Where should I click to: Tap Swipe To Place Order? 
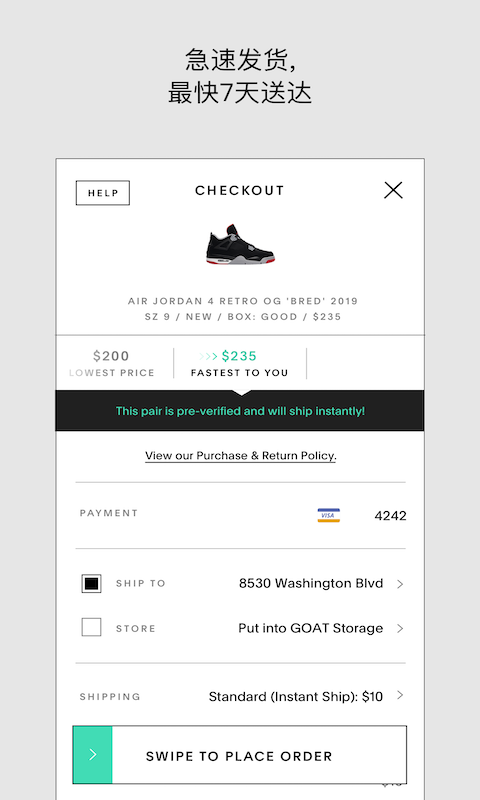click(239, 755)
